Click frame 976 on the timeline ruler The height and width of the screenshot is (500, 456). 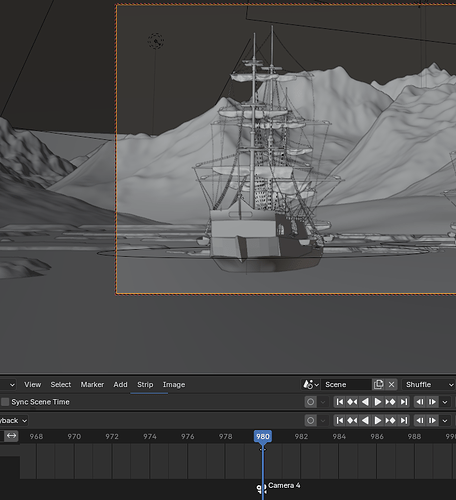point(188,437)
